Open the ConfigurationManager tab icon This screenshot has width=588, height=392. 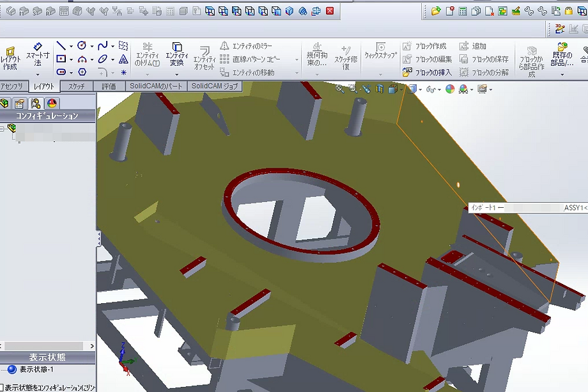tap(36, 103)
